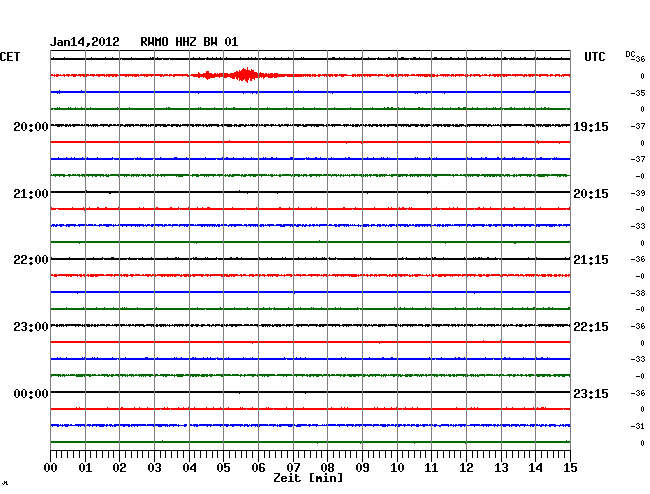Click the 19:15 UTC time label
Screen dimensions: 650x494
[591, 126]
